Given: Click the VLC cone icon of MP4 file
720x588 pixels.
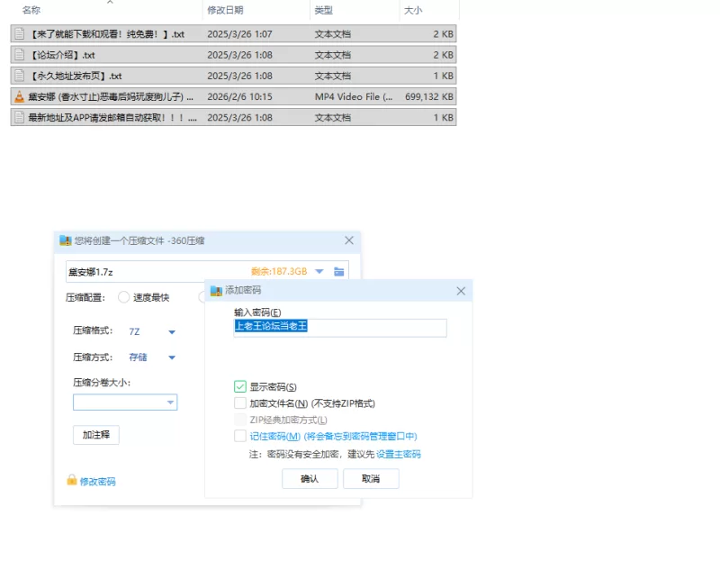Looking at the screenshot, I should [x=19, y=96].
